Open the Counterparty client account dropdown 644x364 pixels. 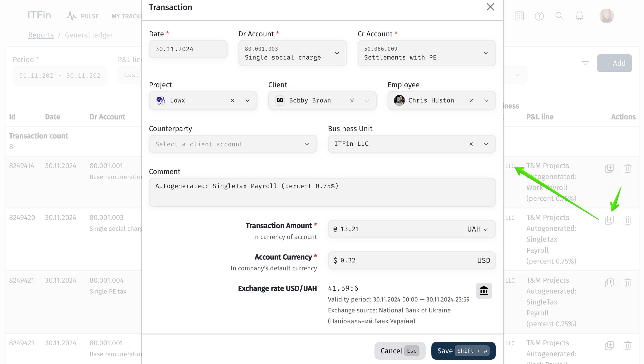point(233,144)
